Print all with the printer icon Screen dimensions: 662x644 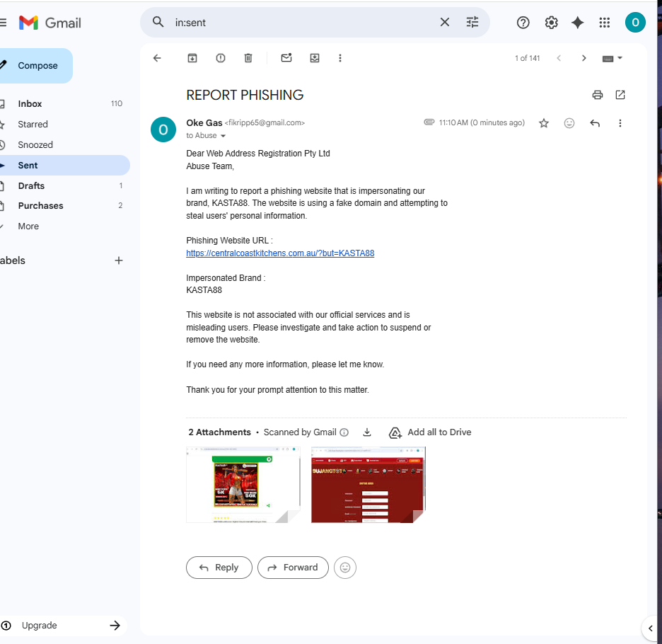click(598, 95)
